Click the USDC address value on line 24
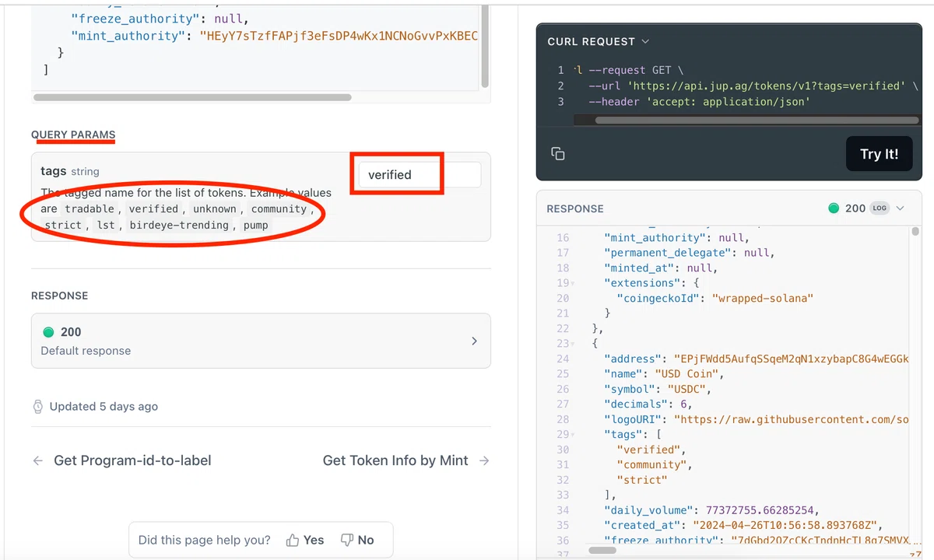Screen dimensions: 934x560 point(791,359)
